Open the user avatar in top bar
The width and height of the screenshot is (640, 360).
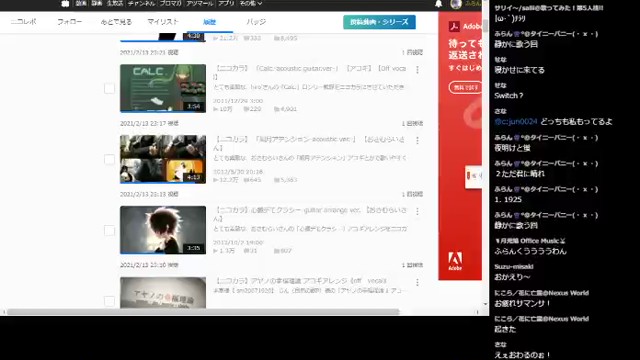tap(456, 4)
